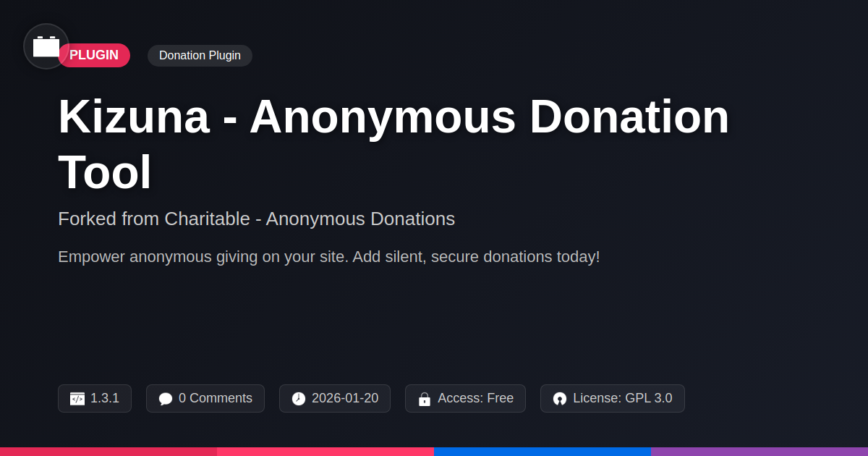This screenshot has width=868, height=456.
Task: Click the version code icon beside 1.3.1
Action: point(77,399)
